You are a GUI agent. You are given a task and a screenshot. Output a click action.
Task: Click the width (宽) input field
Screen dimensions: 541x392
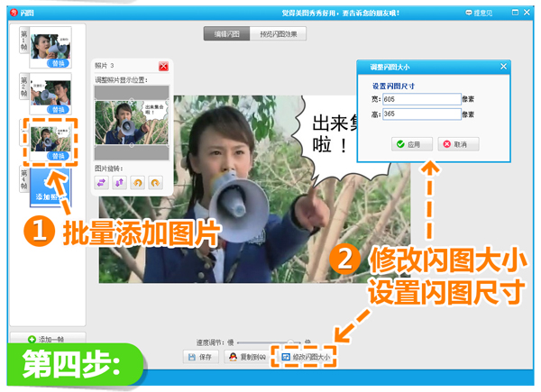(426, 98)
